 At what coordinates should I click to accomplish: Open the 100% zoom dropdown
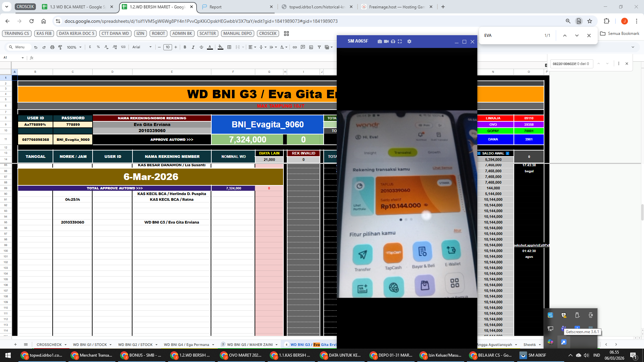point(74,47)
